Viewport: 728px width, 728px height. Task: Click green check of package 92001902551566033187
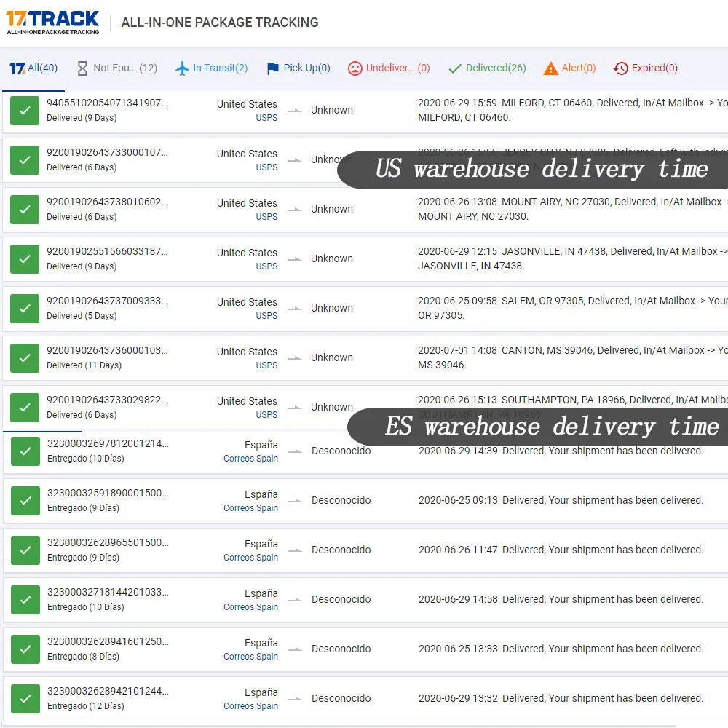(x=25, y=259)
